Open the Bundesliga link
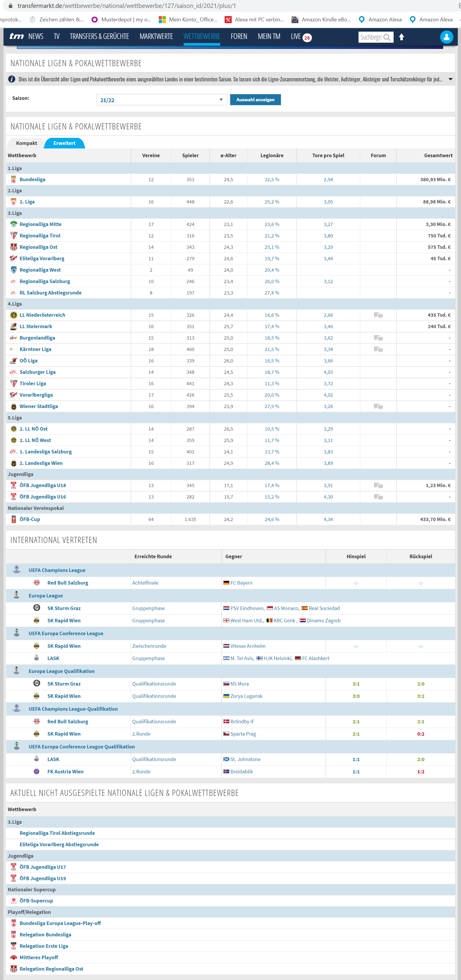Screen dimensions: 461x980 [32, 179]
